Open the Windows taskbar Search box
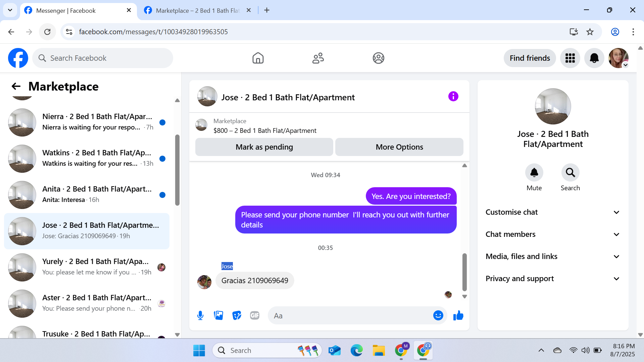 (x=267, y=350)
